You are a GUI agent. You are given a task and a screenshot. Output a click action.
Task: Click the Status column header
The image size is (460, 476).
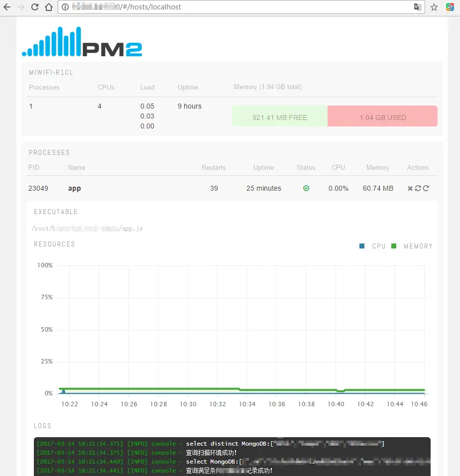pos(306,168)
